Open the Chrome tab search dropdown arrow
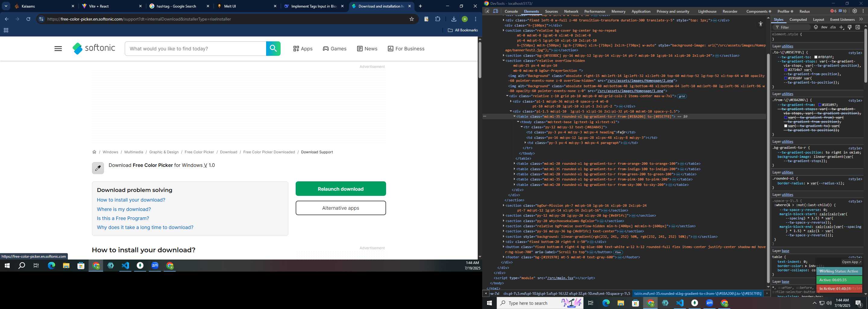 pyautogui.click(x=6, y=6)
